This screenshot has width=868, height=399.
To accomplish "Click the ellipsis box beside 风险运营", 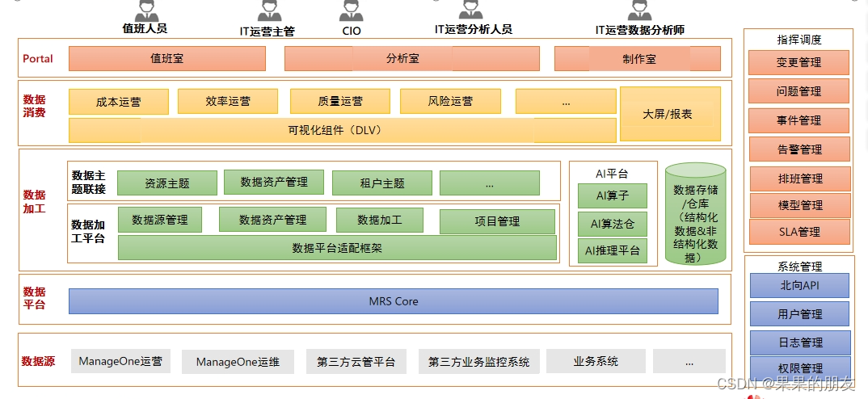I will pos(566,101).
